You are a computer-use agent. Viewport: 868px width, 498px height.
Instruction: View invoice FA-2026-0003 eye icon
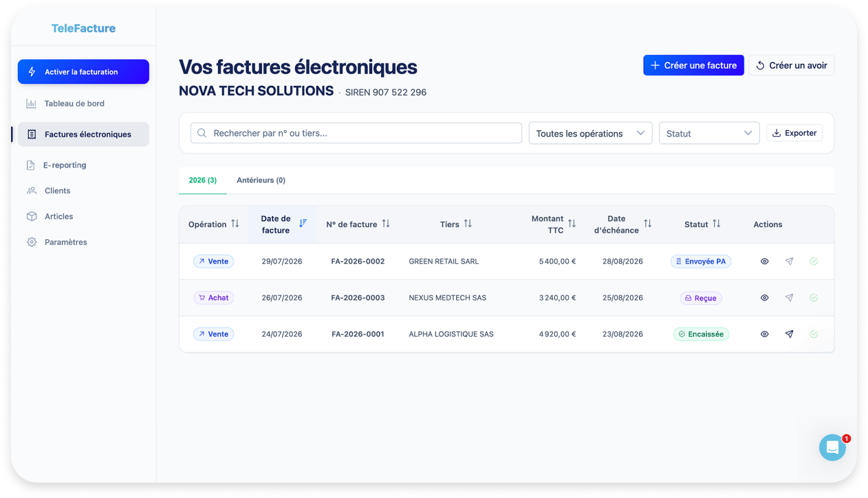(764, 297)
